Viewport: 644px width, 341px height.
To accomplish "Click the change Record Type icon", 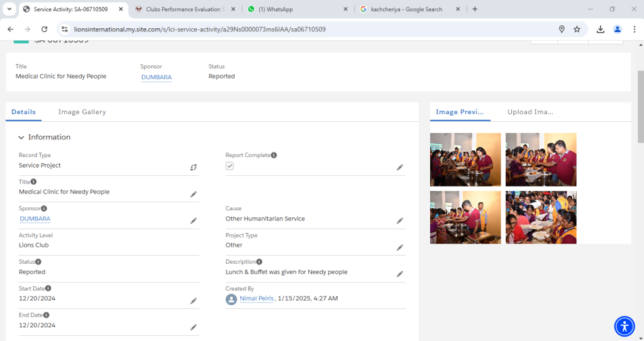I will tap(194, 168).
